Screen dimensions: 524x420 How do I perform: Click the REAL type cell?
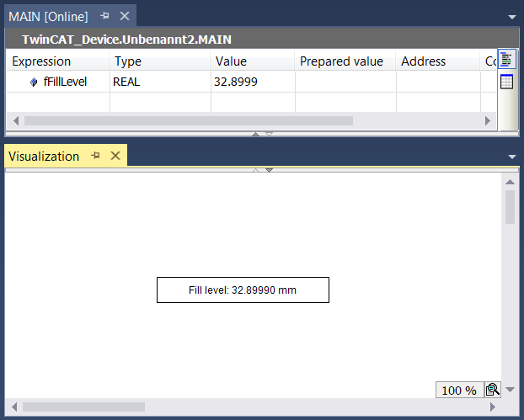pos(160,82)
